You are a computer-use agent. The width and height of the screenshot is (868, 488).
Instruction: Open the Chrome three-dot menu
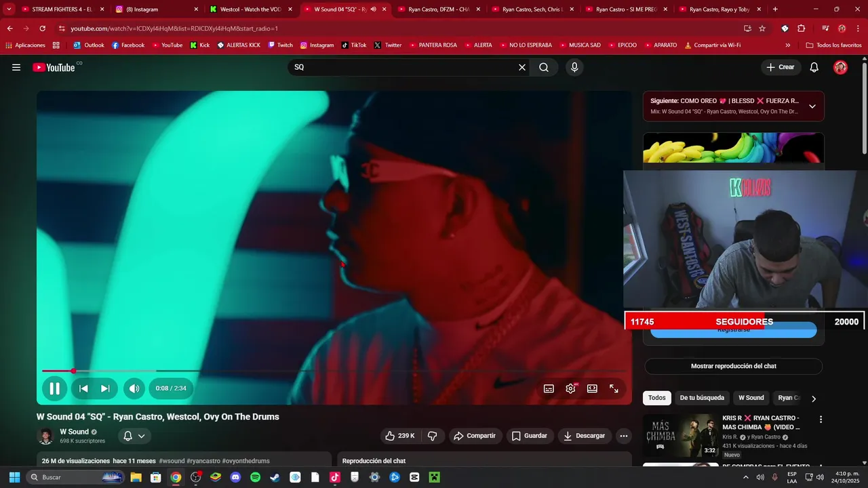point(858,28)
